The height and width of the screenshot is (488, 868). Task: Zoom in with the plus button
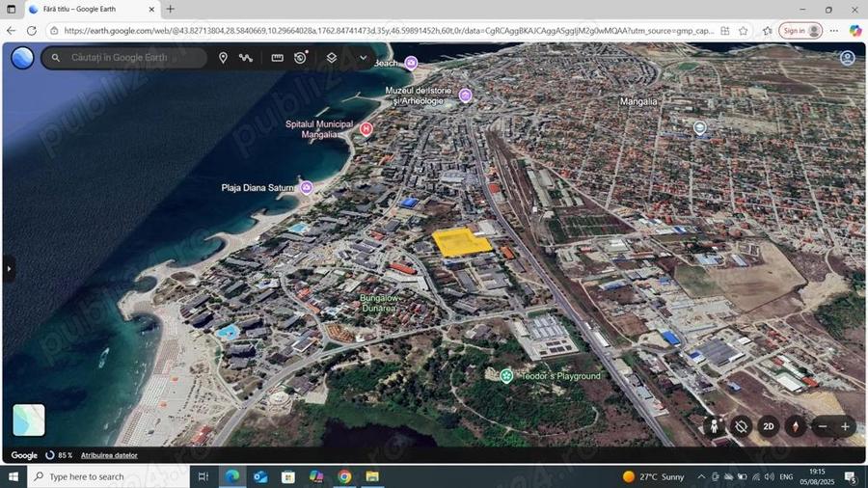click(845, 426)
